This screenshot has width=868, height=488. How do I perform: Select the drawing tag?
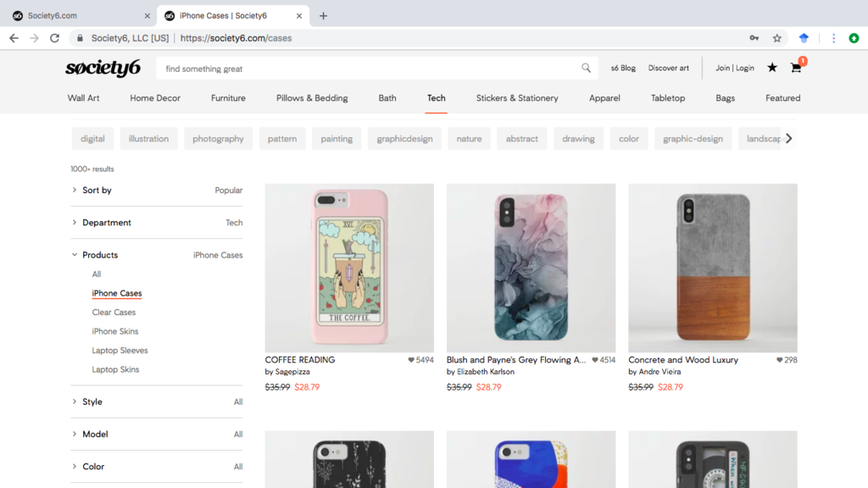coord(578,139)
